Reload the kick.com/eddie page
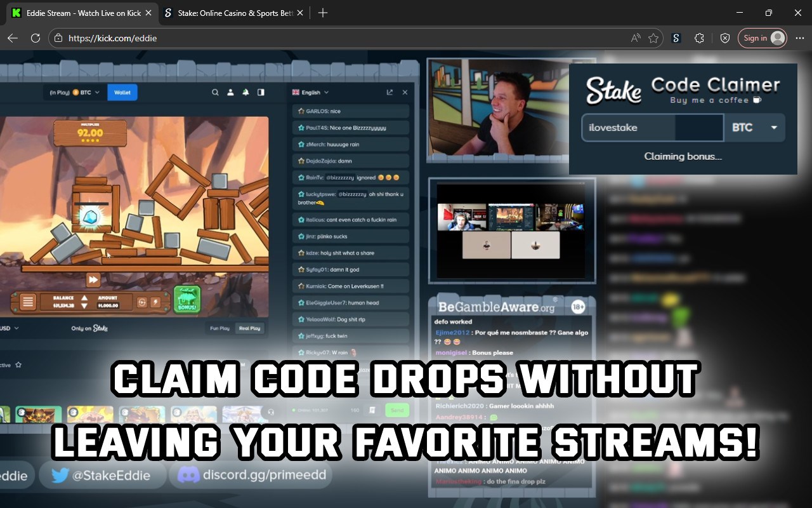The image size is (812, 508). [36, 38]
